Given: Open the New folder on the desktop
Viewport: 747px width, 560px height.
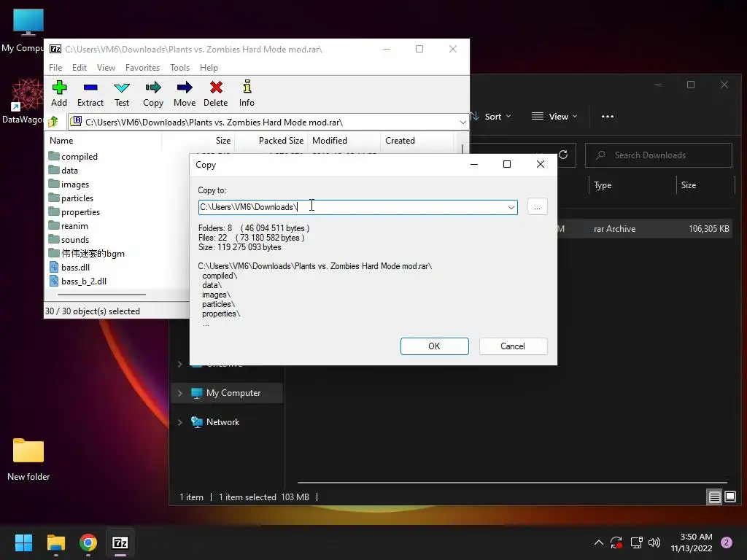Looking at the screenshot, I should pyautogui.click(x=28, y=459).
